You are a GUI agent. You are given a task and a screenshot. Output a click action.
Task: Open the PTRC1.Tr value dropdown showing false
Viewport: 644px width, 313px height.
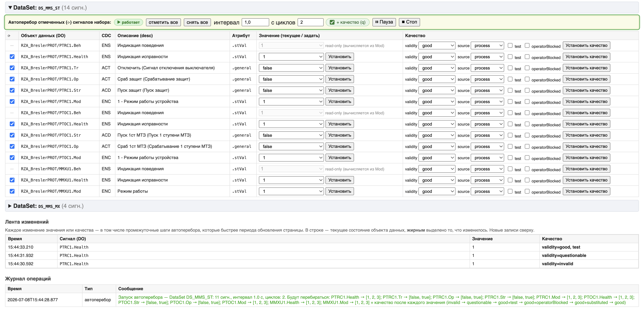pos(291,68)
